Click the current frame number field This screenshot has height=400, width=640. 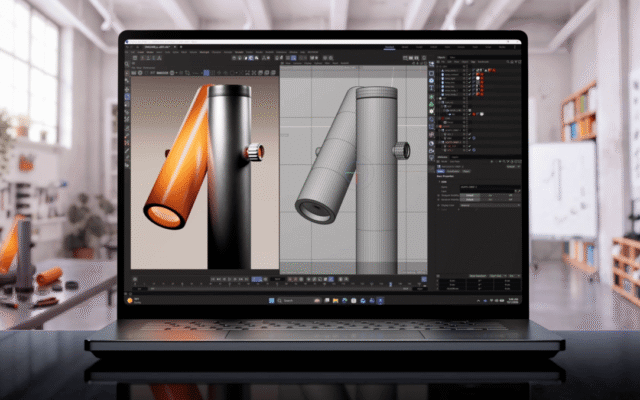[277, 279]
